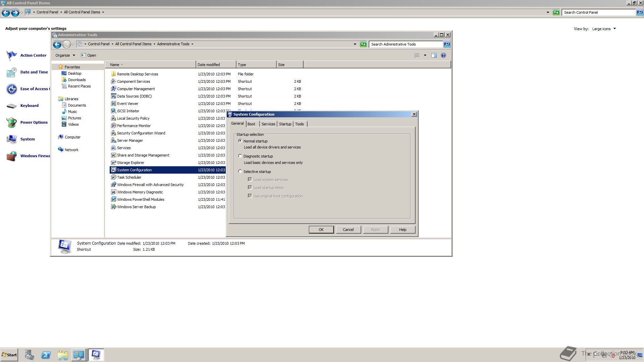Expand Control Panel breadcrumb arrow in main window
Image resolution: width=644 pixels, height=362 pixels.
(61, 12)
